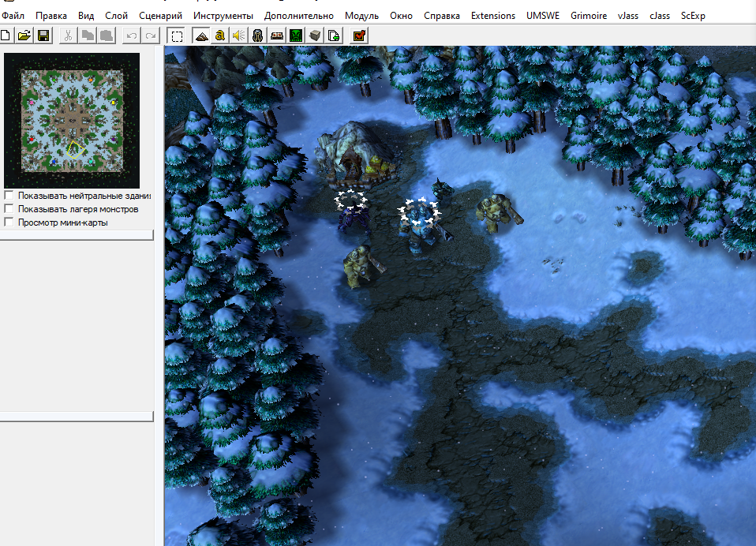Open the Вид menu
The height and width of the screenshot is (546, 756).
(86, 16)
